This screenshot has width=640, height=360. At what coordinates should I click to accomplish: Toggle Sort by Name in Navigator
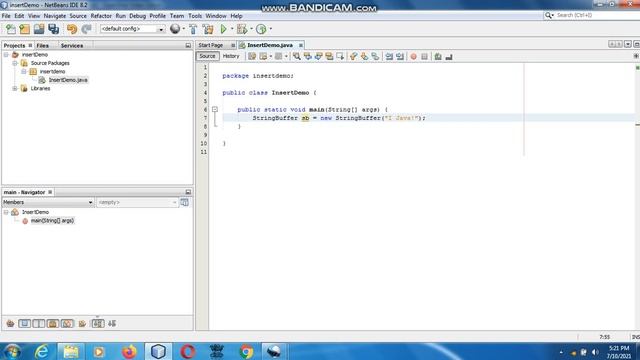[98, 324]
